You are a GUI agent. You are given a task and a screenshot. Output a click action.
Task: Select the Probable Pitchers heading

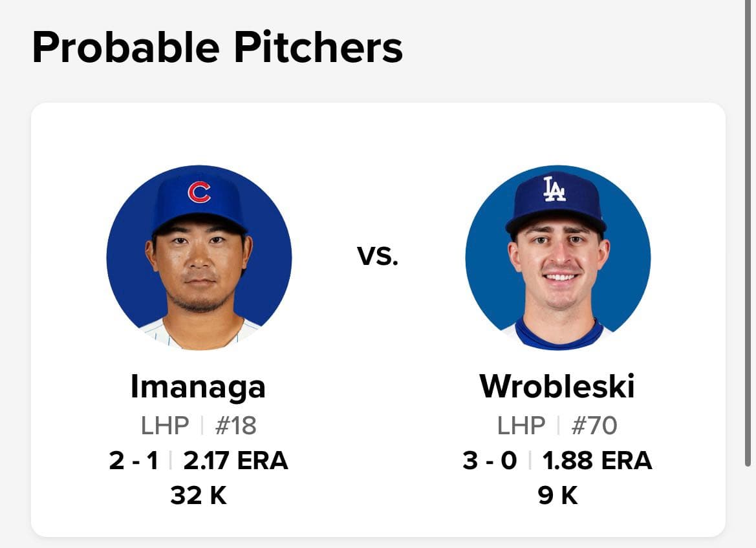click(x=217, y=47)
